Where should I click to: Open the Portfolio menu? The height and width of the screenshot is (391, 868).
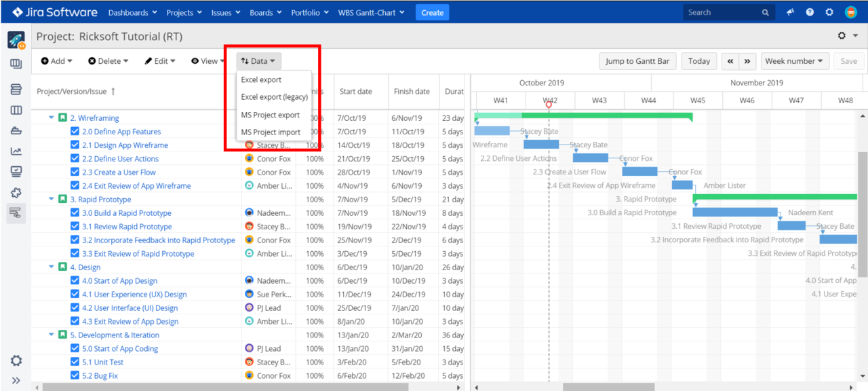[310, 12]
